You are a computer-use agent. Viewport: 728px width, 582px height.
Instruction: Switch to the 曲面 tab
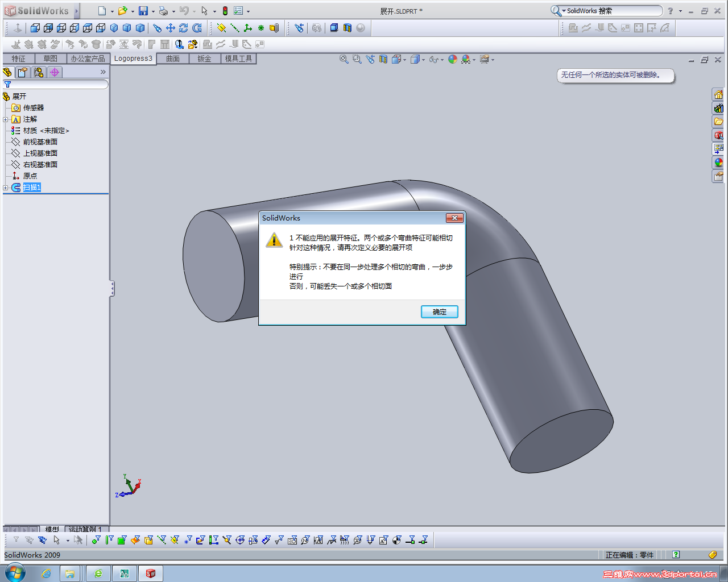173,59
